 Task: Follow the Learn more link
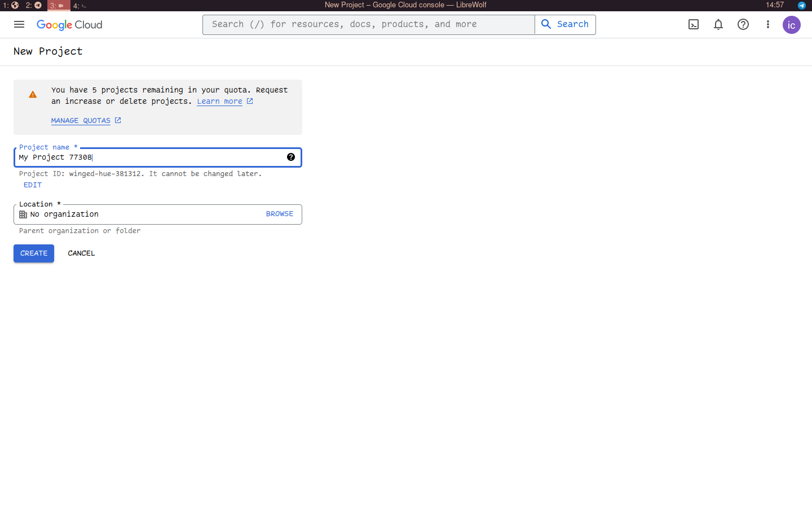tap(219, 102)
